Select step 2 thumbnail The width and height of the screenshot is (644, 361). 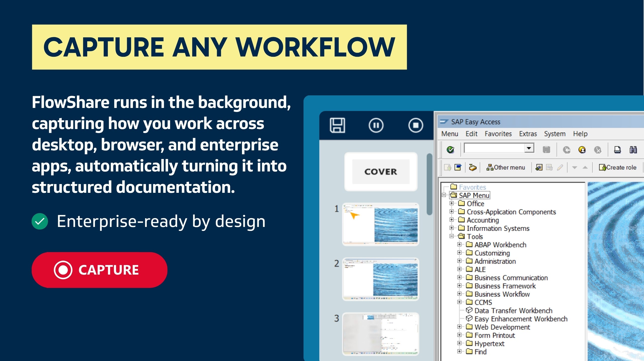(x=380, y=279)
